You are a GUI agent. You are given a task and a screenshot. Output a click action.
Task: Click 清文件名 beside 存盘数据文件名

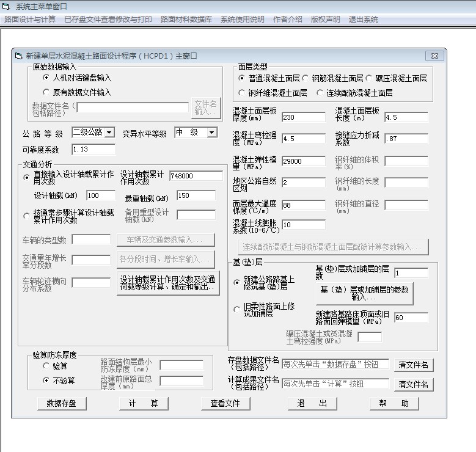[414, 365]
